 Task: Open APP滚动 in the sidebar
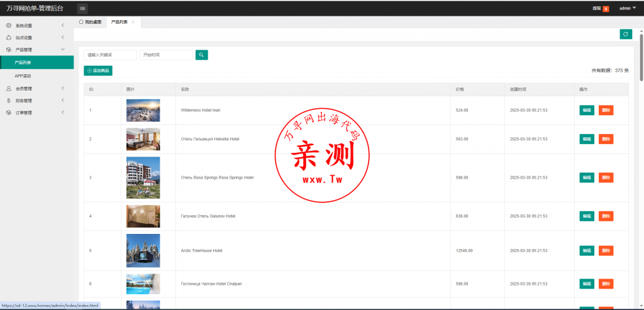tap(37, 76)
